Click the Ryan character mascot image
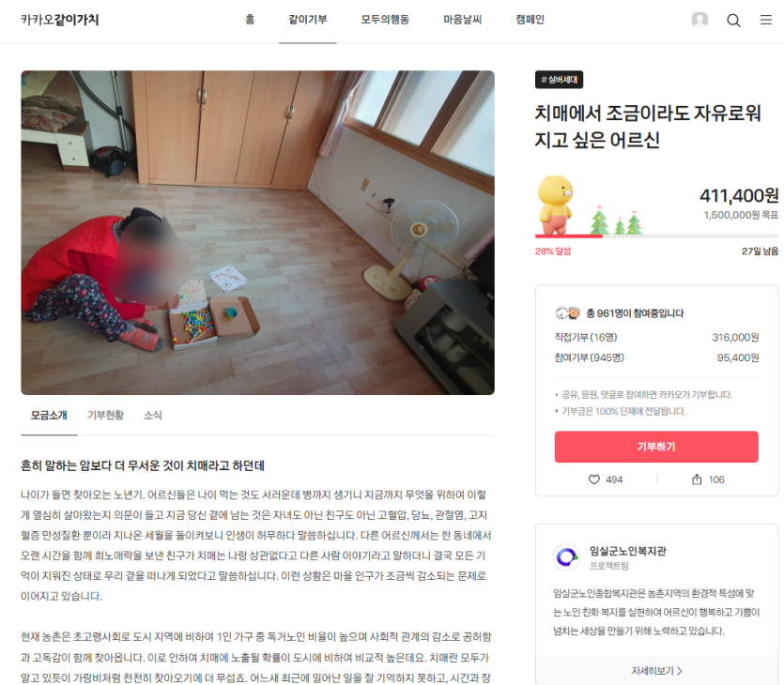The image size is (784, 685). [555, 205]
